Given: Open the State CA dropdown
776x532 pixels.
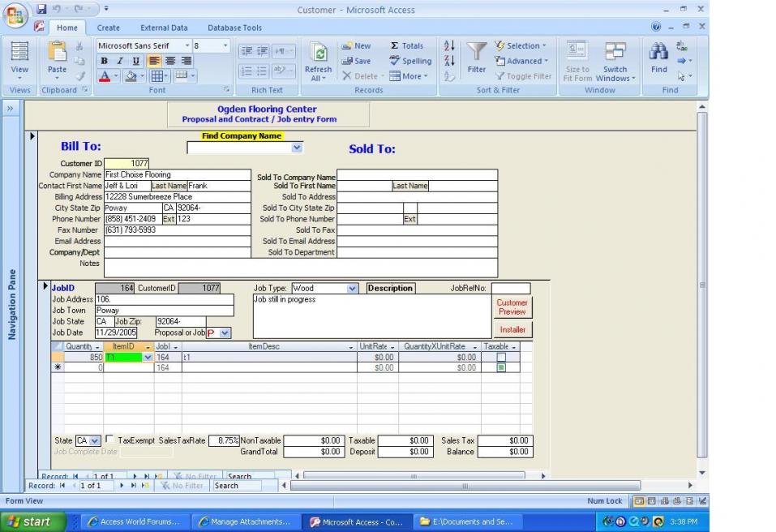Looking at the screenshot, I should point(94,440).
